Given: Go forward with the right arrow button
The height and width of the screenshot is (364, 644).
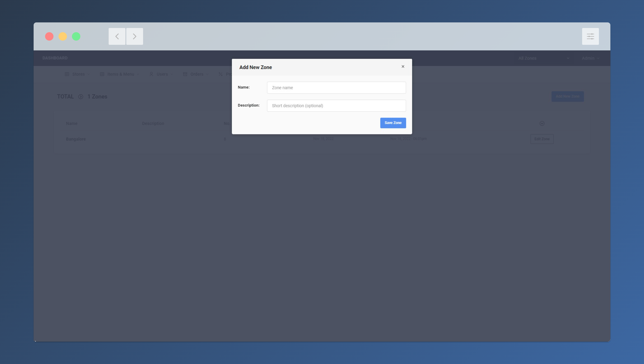Looking at the screenshot, I should 135,36.
